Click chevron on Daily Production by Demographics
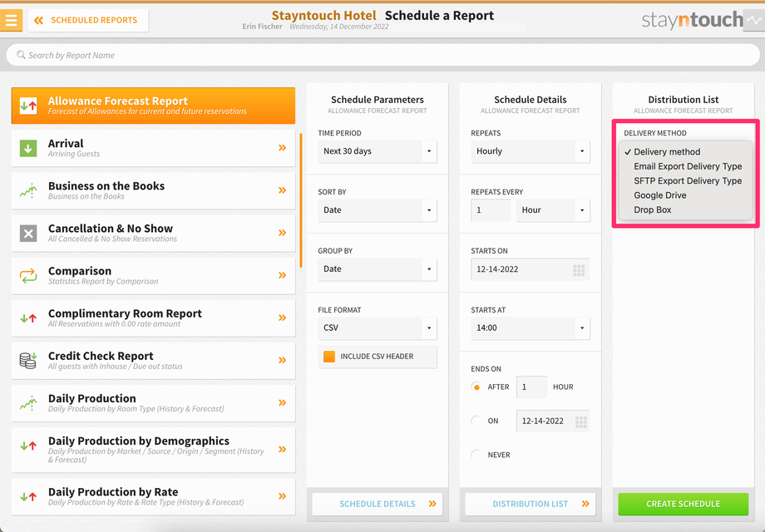765x532 pixels. point(282,449)
